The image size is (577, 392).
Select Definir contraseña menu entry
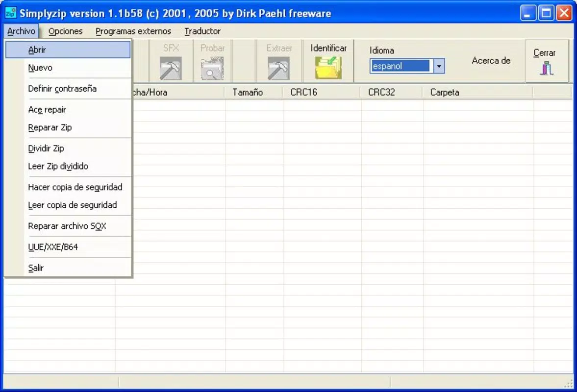[68, 89]
